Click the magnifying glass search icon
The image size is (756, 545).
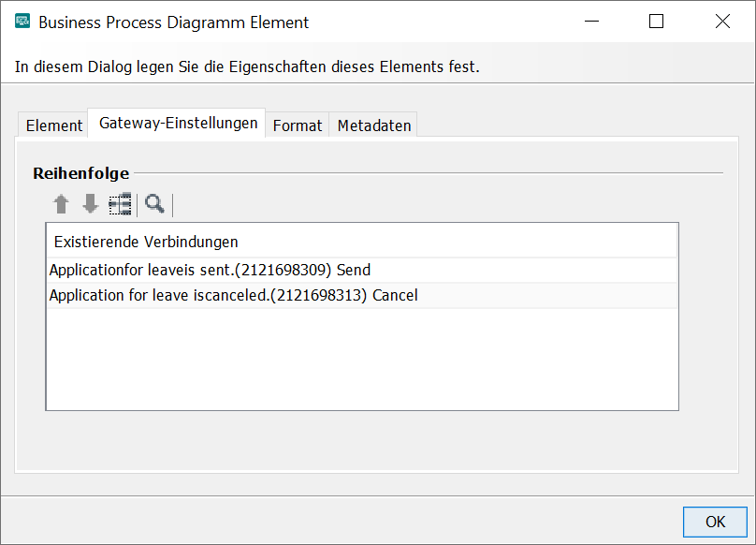154,204
